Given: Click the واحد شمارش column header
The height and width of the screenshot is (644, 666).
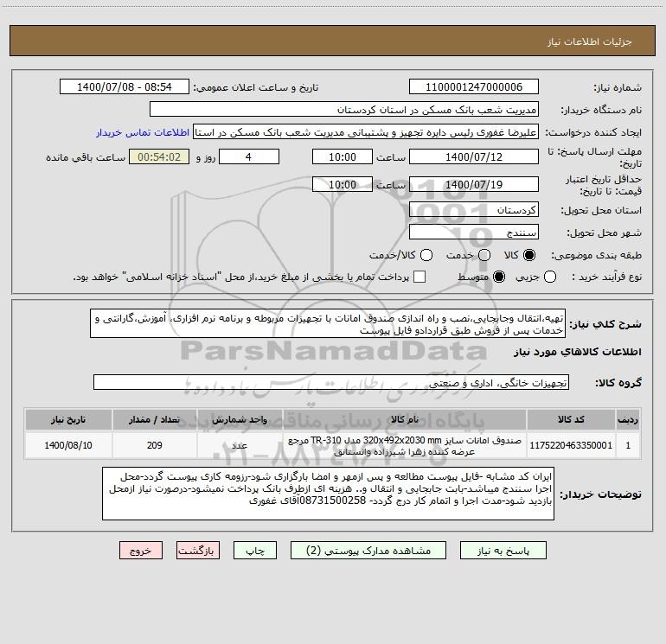Looking at the screenshot, I should [x=240, y=419].
